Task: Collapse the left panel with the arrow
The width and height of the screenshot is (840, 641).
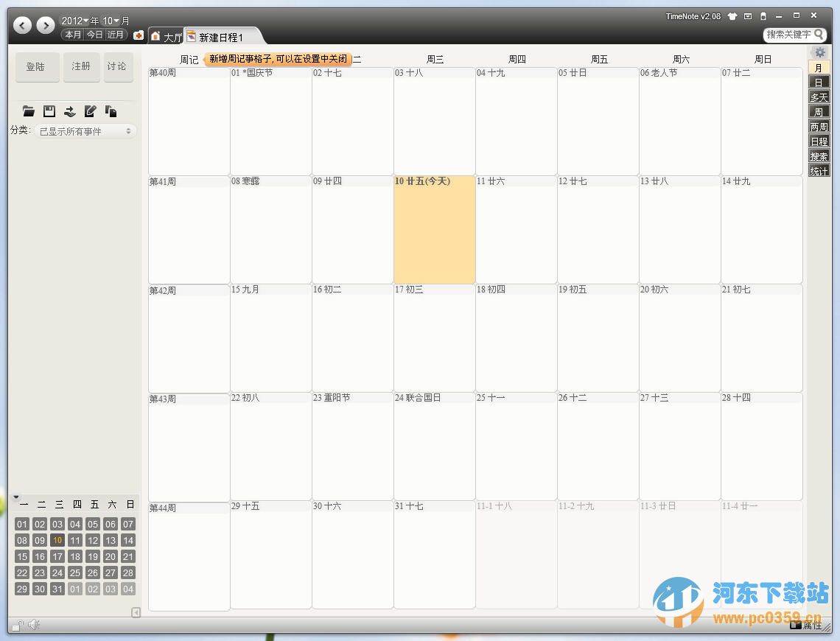Action: coord(136,612)
